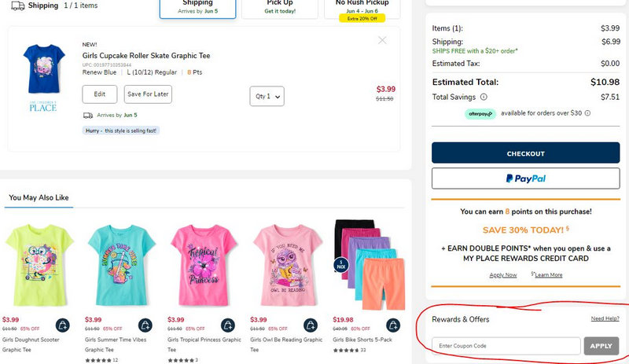Screen dimensions: 629x364
Task: Add the Summer Time Vibes Tee to the bag
Action: (144, 325)
